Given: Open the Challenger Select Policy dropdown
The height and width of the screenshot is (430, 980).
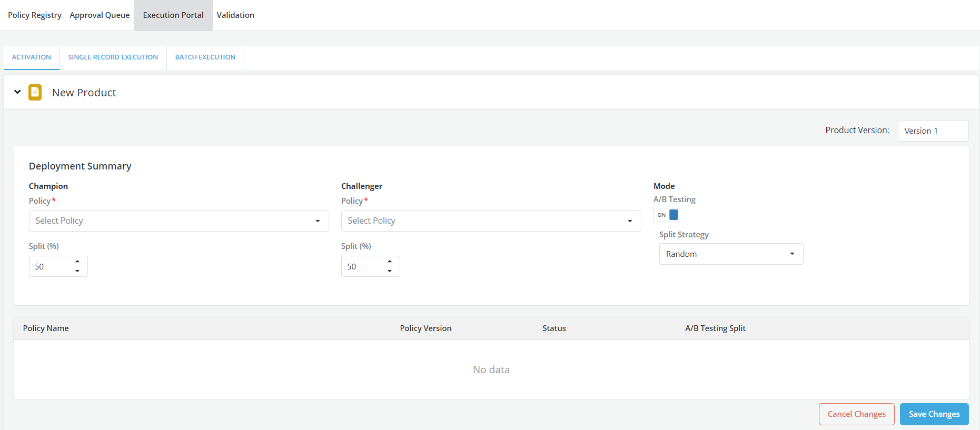Looking at the screenshot, I should tap(491, 221).
